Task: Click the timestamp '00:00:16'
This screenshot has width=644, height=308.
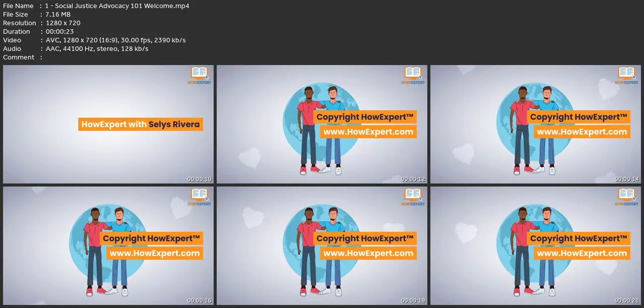Action: 200,301
